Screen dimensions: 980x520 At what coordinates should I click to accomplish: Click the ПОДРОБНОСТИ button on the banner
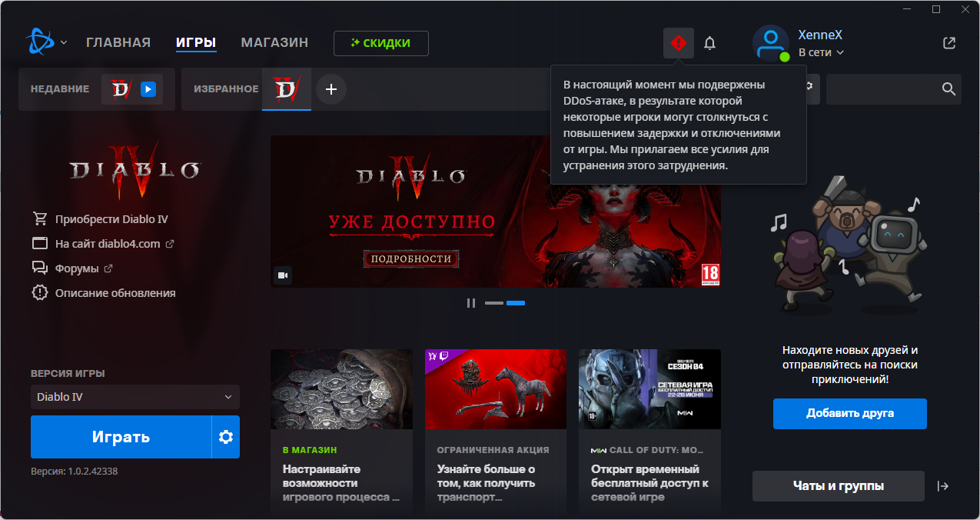pyautogui.click(x=411, y=258)
